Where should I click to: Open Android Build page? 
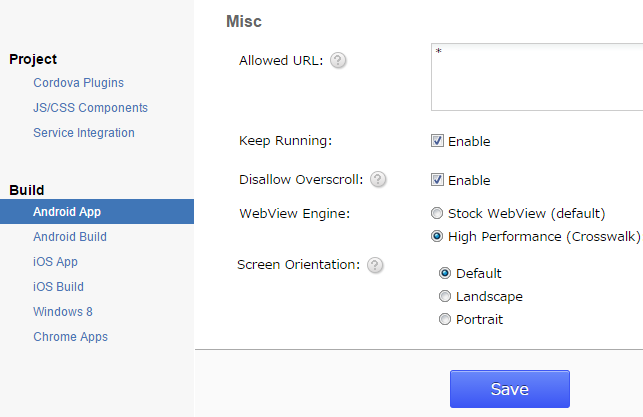(x=70, y=237)
